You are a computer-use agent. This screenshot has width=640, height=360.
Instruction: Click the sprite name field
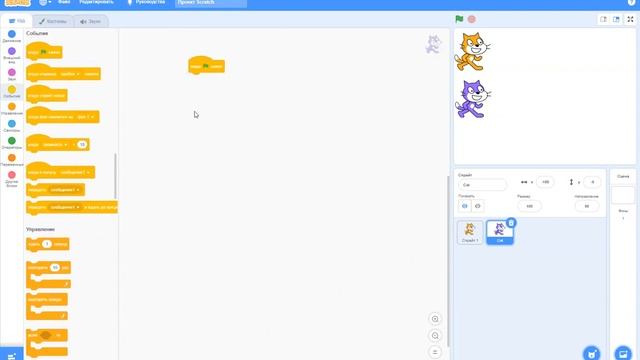coord(482,185)
